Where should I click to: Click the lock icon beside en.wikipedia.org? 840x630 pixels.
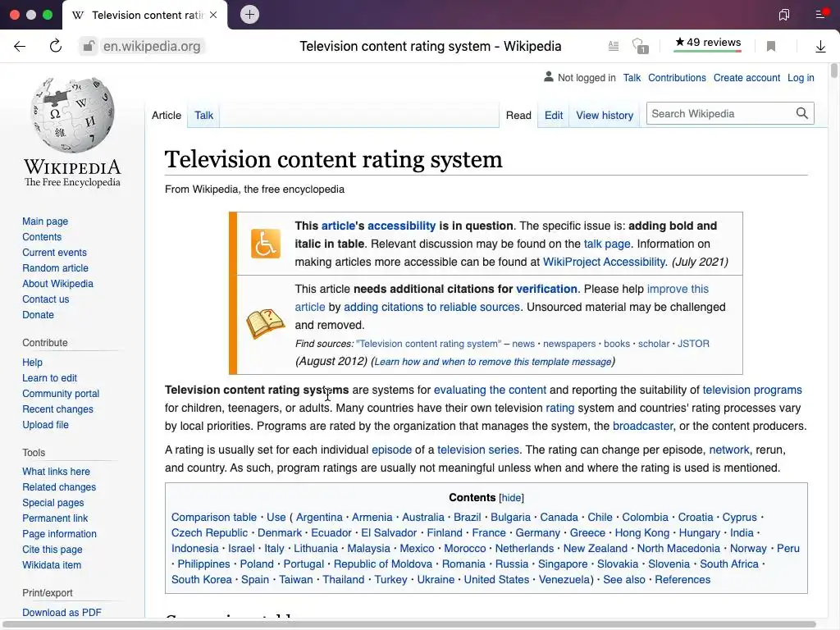[x=89, y=47]
